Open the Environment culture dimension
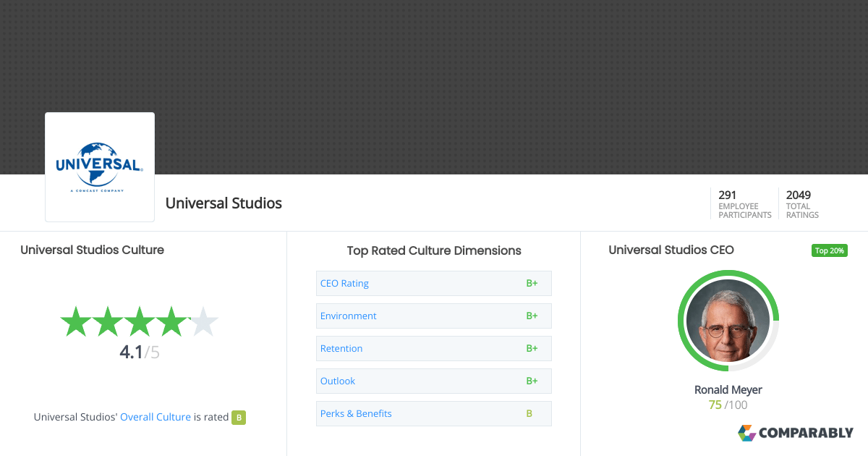 click(348, 316)
